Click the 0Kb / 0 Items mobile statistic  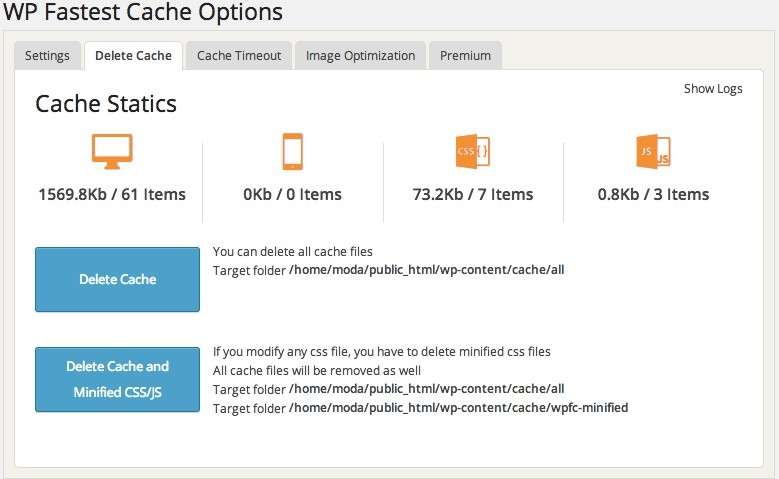click(x=292, y=194)
